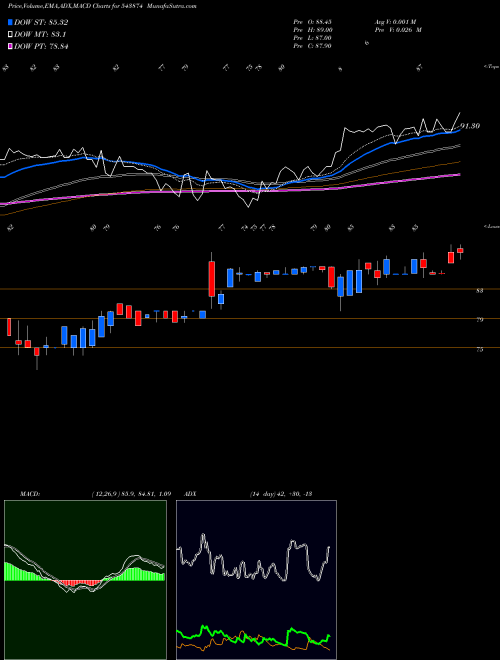500x660 pixels.
Task: Click the 79 price level label
Action: [479, 320]
